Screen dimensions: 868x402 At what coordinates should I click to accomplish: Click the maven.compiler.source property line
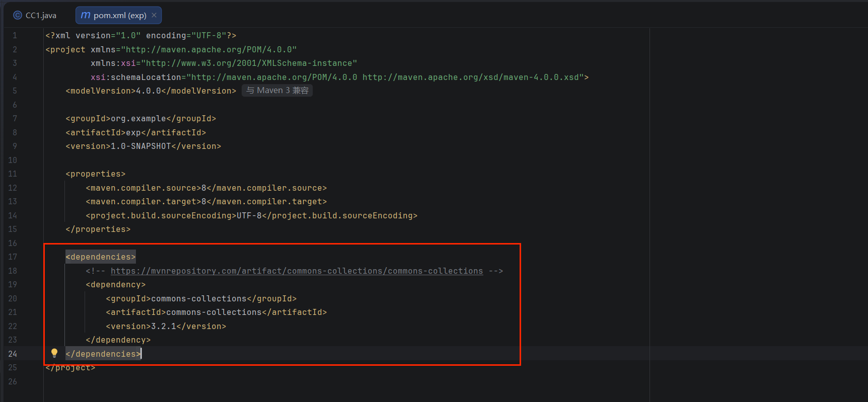pos(206,188)
